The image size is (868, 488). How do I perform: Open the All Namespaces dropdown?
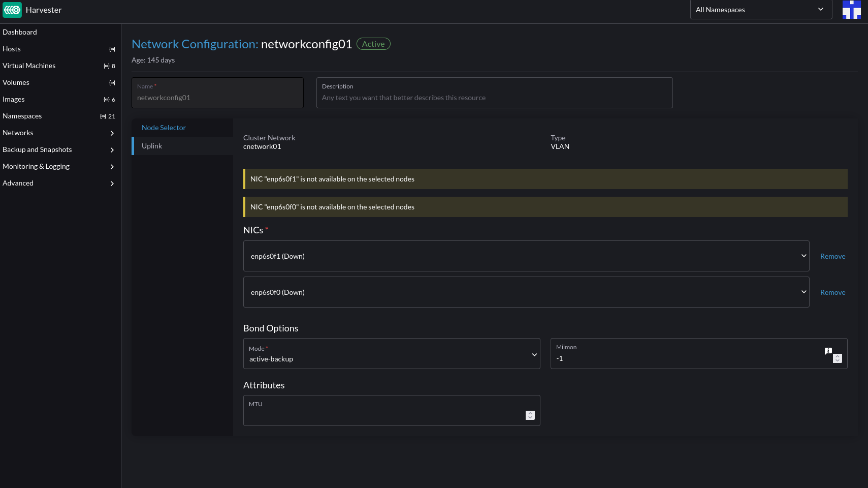(x=760, y=9)
